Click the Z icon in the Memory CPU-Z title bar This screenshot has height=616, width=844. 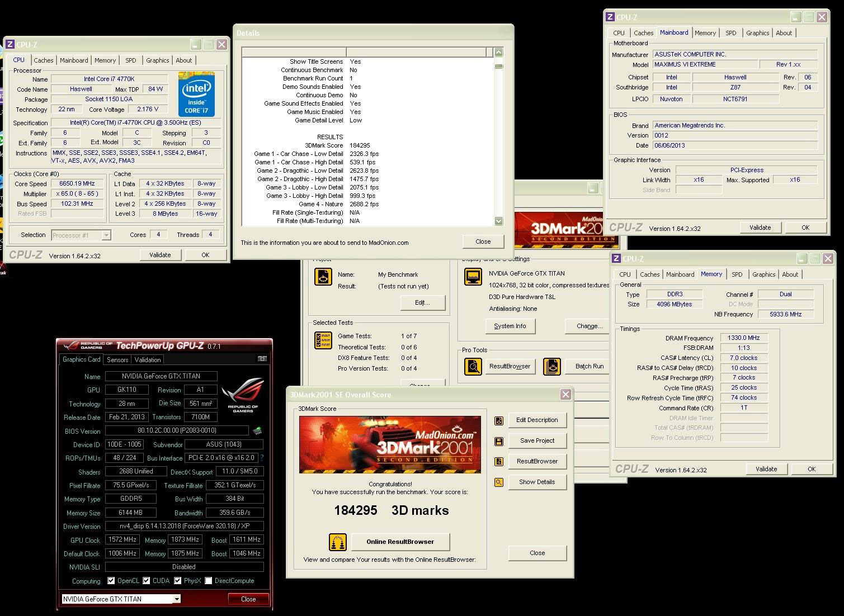point(616,259)
